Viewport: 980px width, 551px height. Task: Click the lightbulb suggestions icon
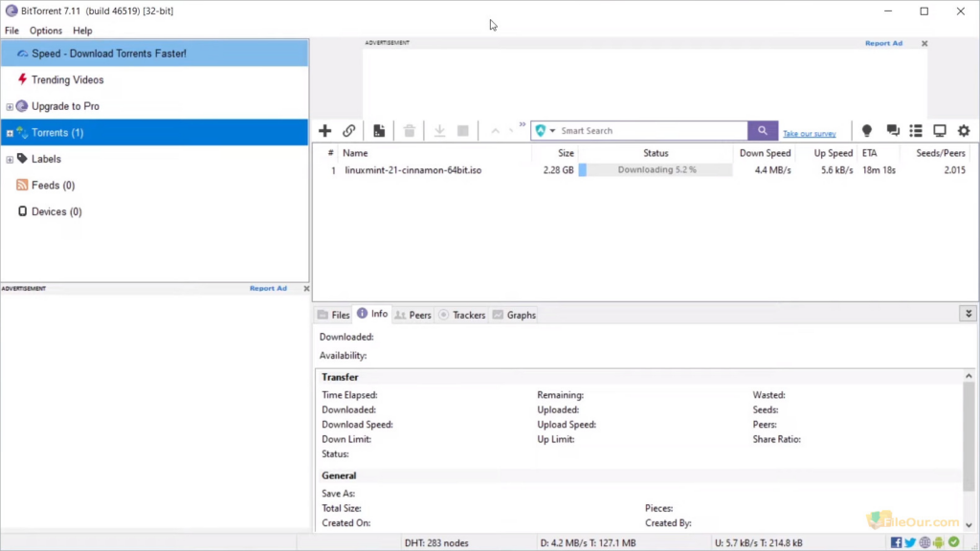866,130
